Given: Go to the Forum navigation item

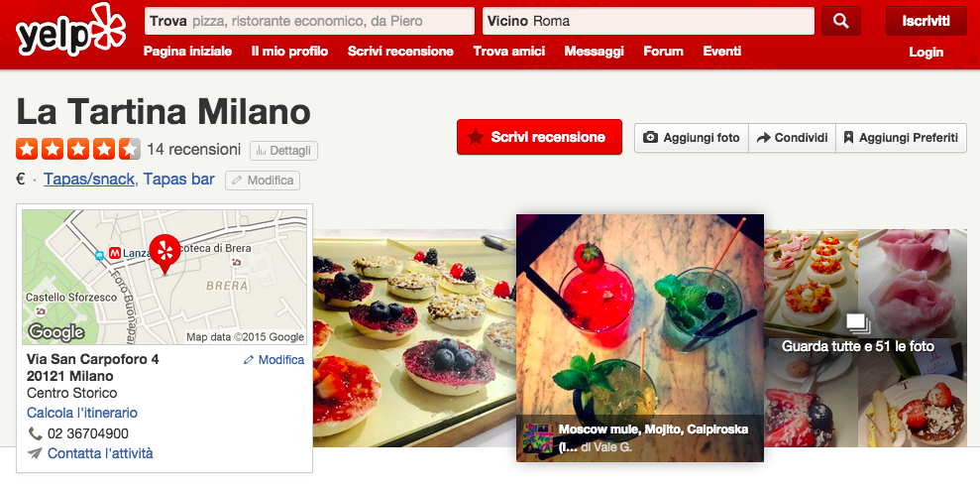Looking at the screenshot, I should (x=663, y=52).
